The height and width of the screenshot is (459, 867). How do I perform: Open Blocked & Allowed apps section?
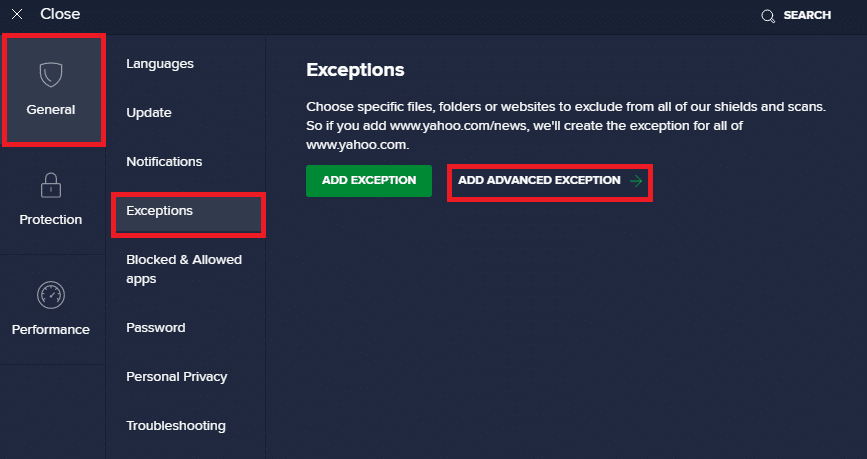point(184,269)
